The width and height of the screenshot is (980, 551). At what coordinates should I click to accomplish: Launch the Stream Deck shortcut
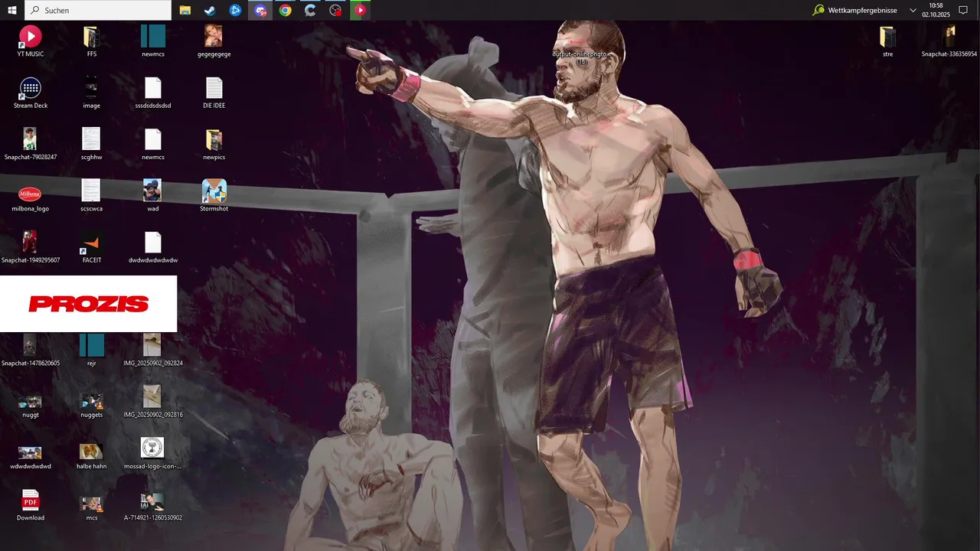30,93
